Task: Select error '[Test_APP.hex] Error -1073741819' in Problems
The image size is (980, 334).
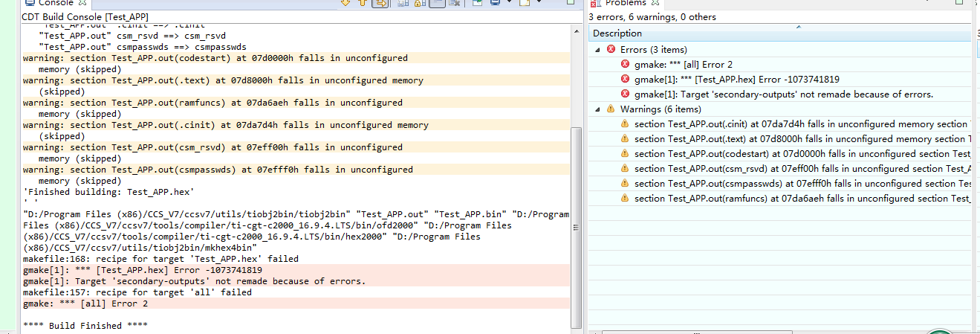Action: 780,80
